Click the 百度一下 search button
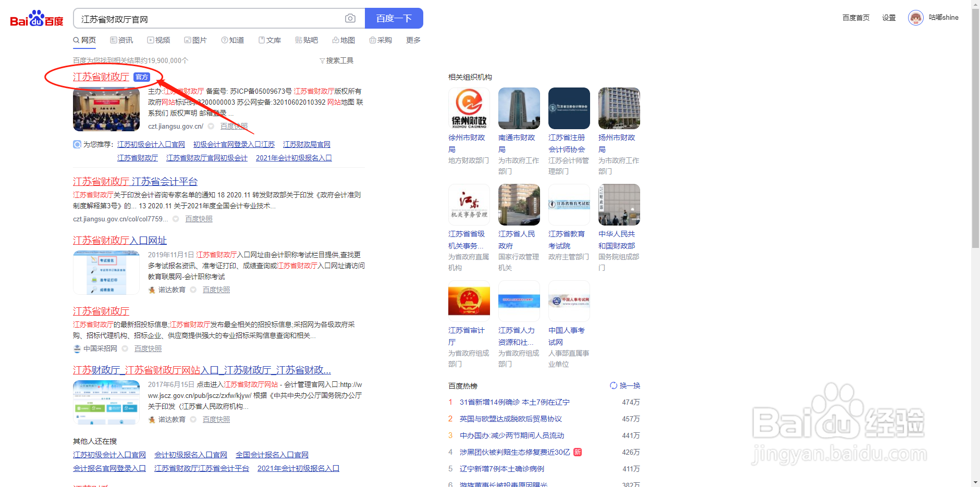 pos(394,19)
